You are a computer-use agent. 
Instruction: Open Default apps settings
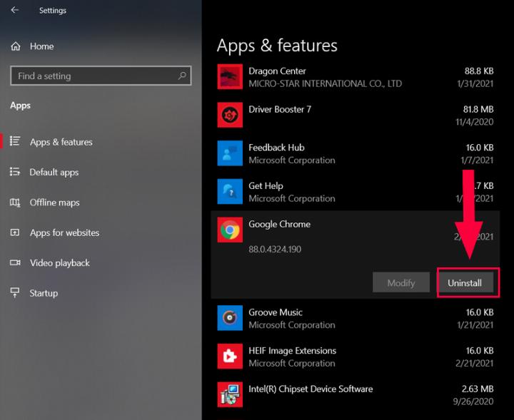click(x=54, y=173)
